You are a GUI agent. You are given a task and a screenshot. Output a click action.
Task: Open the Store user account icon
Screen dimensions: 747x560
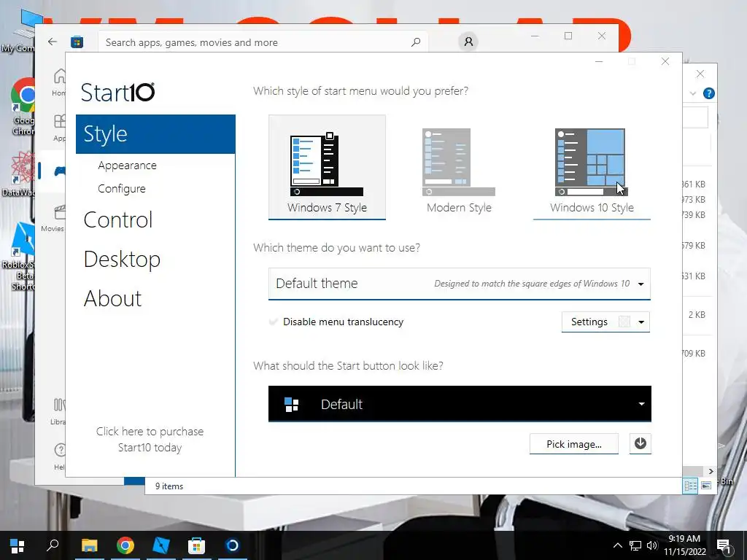tap(468, 42)
